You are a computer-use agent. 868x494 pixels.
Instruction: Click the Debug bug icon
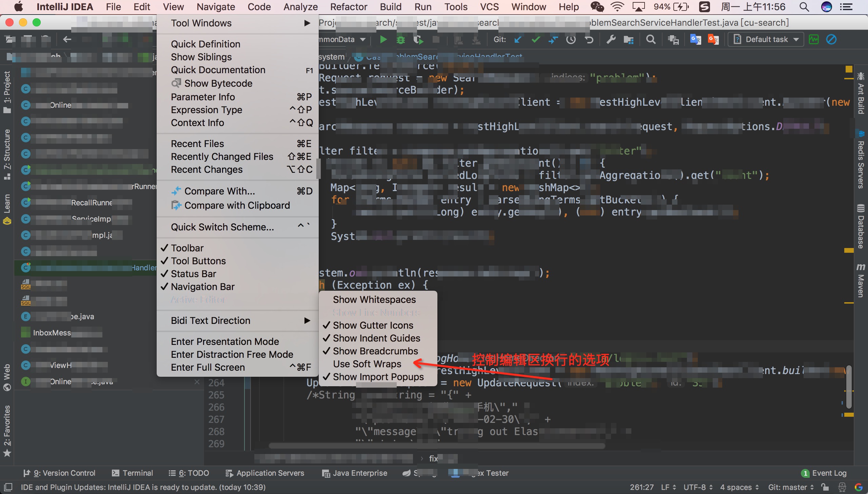tap(400, 40)
